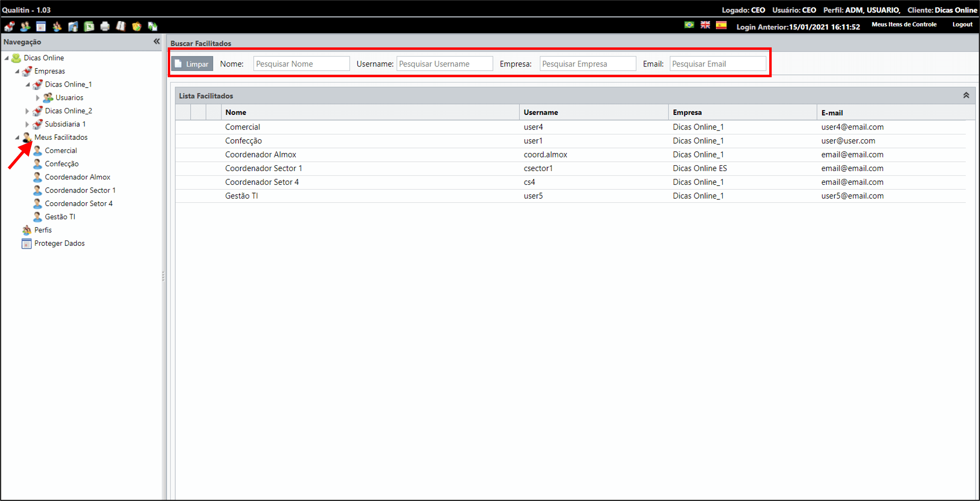Click the Perfis group icon in tree
980x501 pixels.
(27, 230)
